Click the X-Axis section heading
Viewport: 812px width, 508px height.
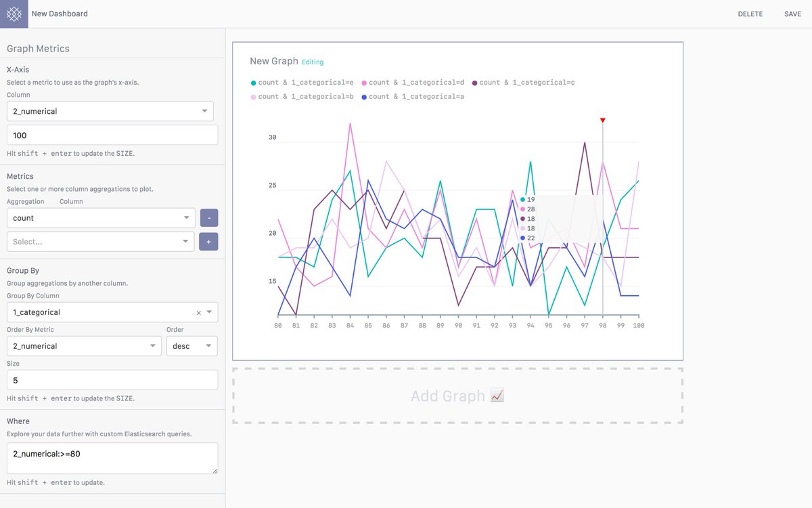coord(18,69)
